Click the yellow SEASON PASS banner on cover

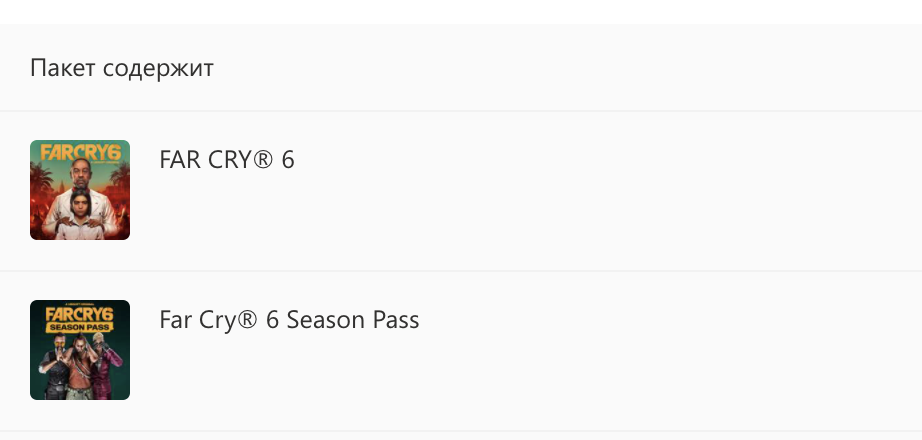80,326
